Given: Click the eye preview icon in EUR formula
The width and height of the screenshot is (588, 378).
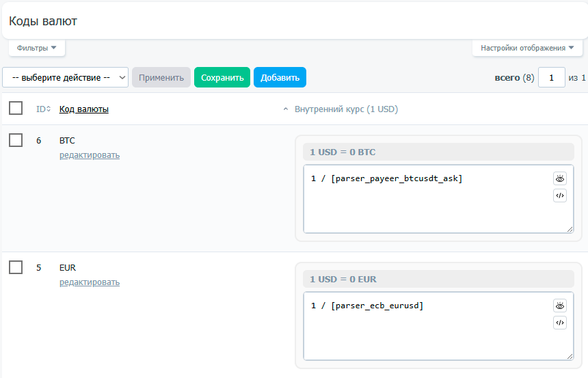Looking at the screenshot, I should 560,306.
